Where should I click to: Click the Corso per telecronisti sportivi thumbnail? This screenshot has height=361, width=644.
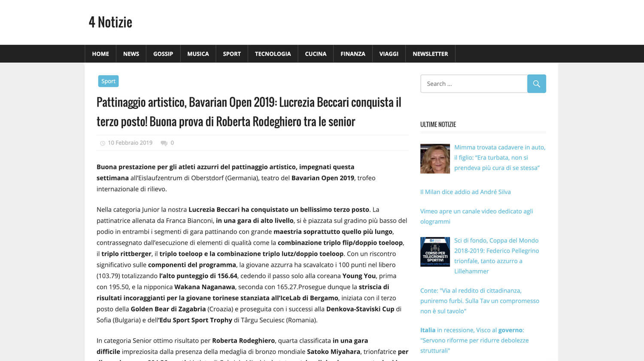pos(435,252)
